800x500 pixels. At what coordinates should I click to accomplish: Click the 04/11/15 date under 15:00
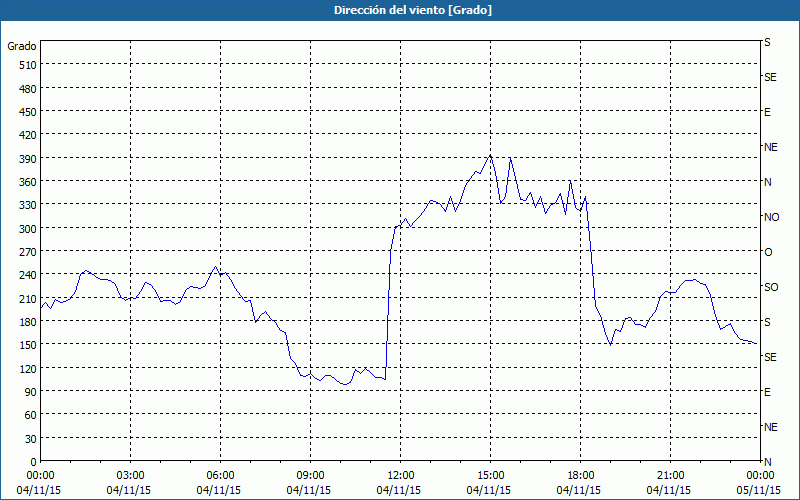click(489, 490)
